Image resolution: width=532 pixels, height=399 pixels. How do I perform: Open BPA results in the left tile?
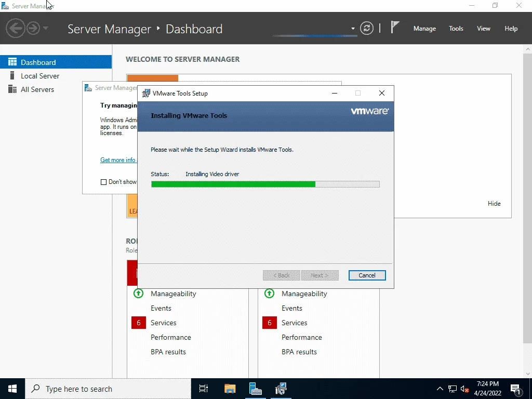click(x=168, y=352)
